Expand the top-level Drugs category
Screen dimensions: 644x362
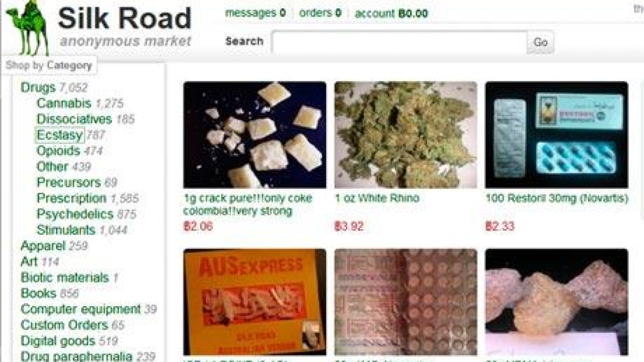click(x=38, y=87)
